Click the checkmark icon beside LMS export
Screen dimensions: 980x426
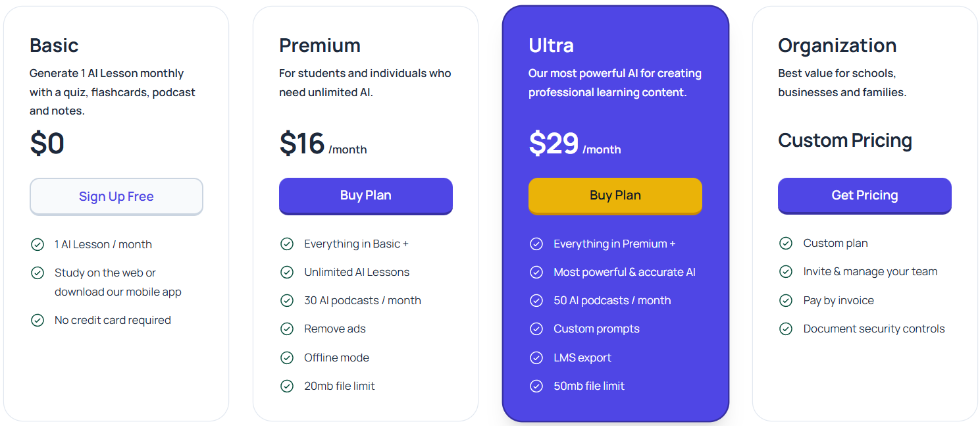(x=536, y=358)
